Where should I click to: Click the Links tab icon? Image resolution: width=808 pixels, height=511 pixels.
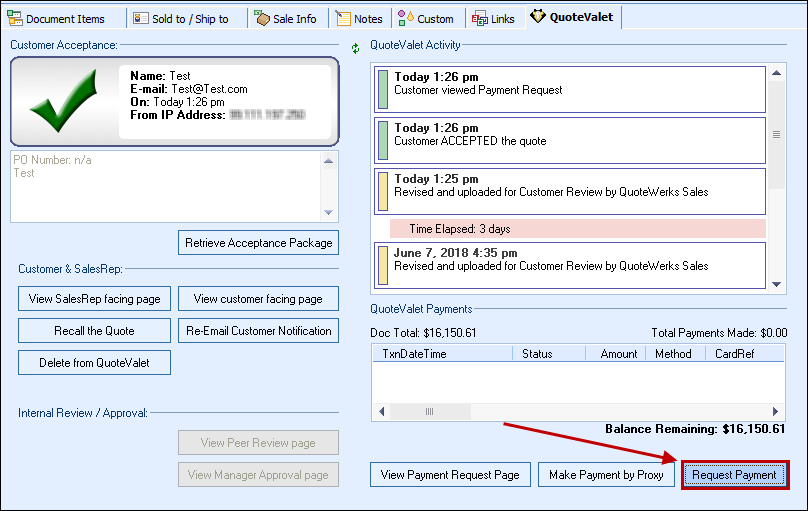pos(480,19)
